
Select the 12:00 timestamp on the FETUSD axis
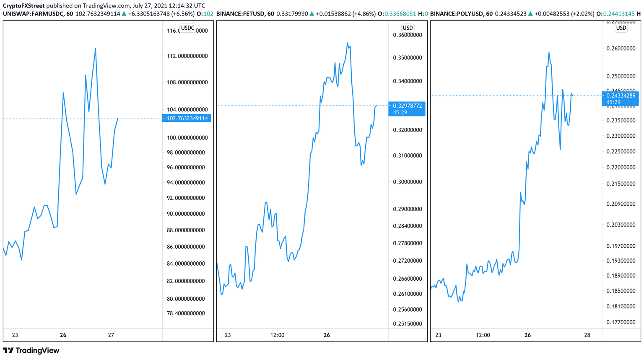click(278, 335)
